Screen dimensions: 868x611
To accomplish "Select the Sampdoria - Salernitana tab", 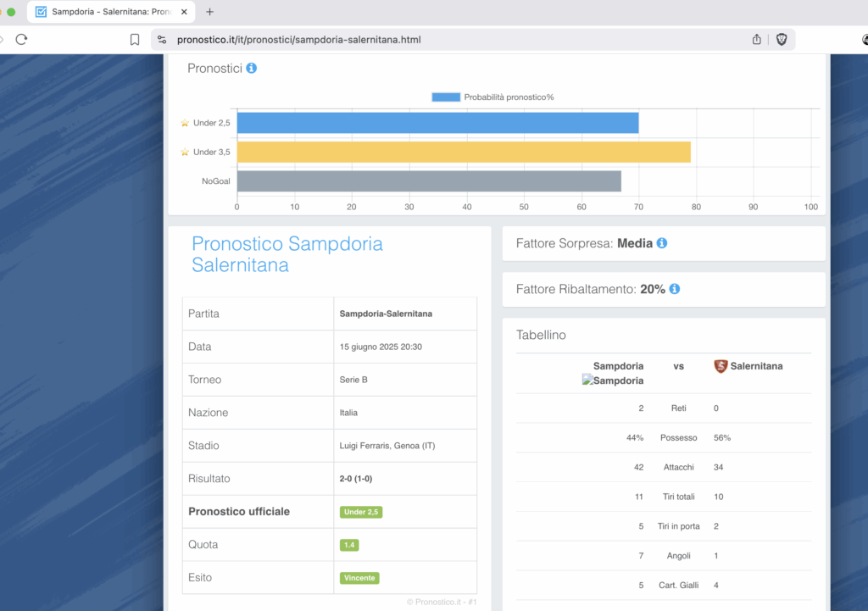I will (x=110, y=12).
